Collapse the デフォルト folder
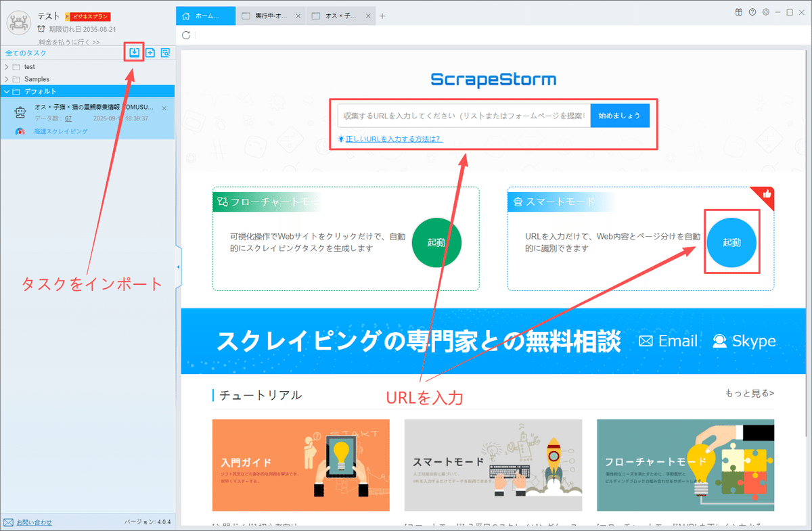This screenshot has width=812, height=531. [7, 91]
